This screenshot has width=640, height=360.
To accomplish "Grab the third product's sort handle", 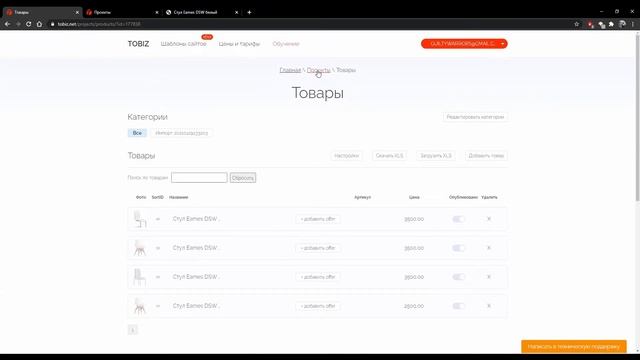I will pos(158,277).
